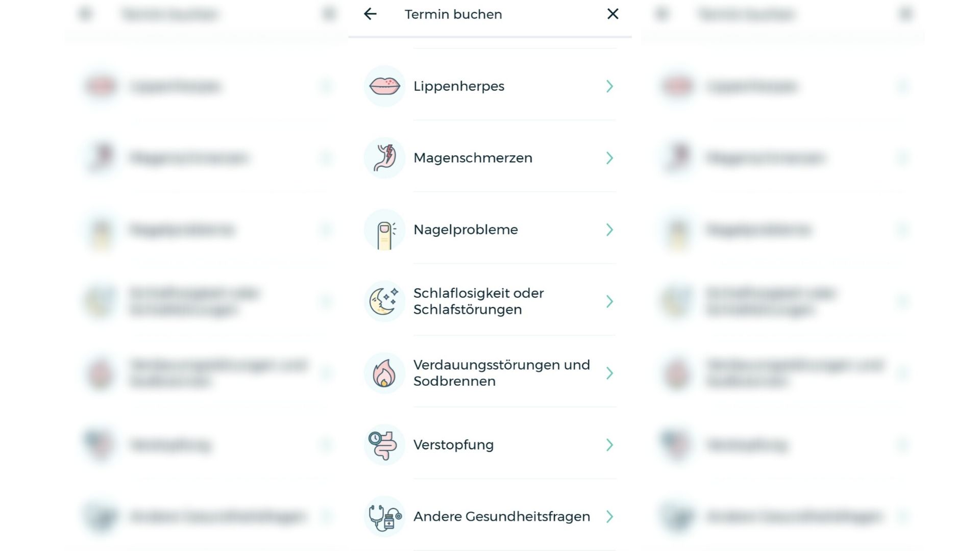This screenshot has height=551, width=980.
Task: Tap the moon icon for sleep problems
Action: tap(384, 302)
